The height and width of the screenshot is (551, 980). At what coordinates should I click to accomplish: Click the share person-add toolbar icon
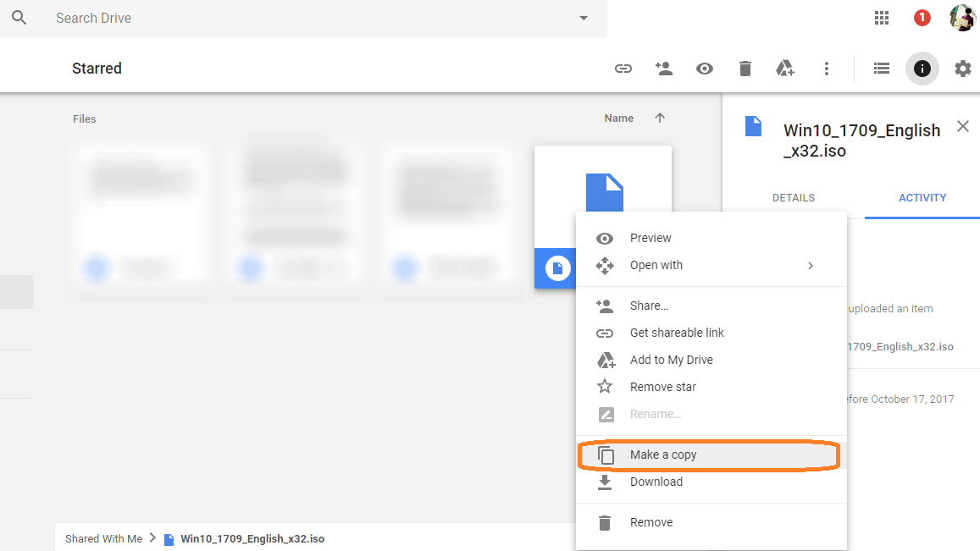click(664, 69)
